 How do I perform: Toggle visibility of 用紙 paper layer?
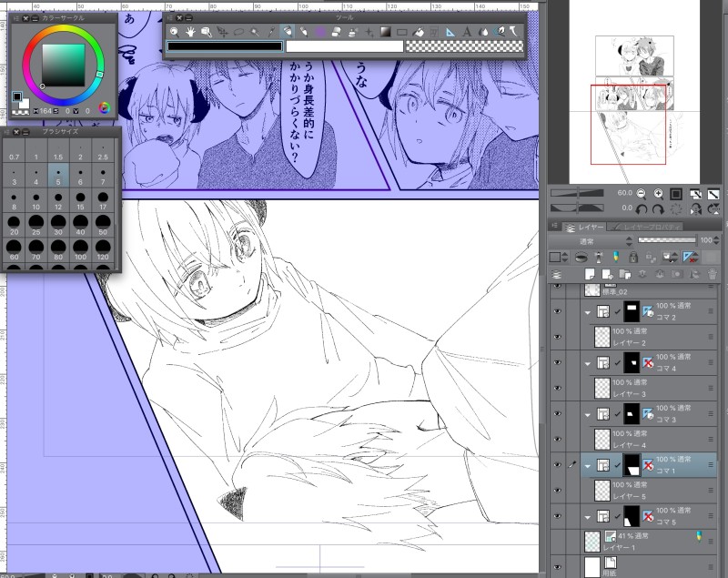pos(558,567)
